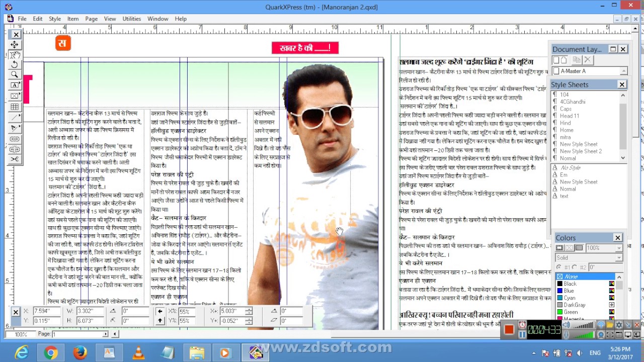Click the duplicate master page icon

[x=577, y=60]
